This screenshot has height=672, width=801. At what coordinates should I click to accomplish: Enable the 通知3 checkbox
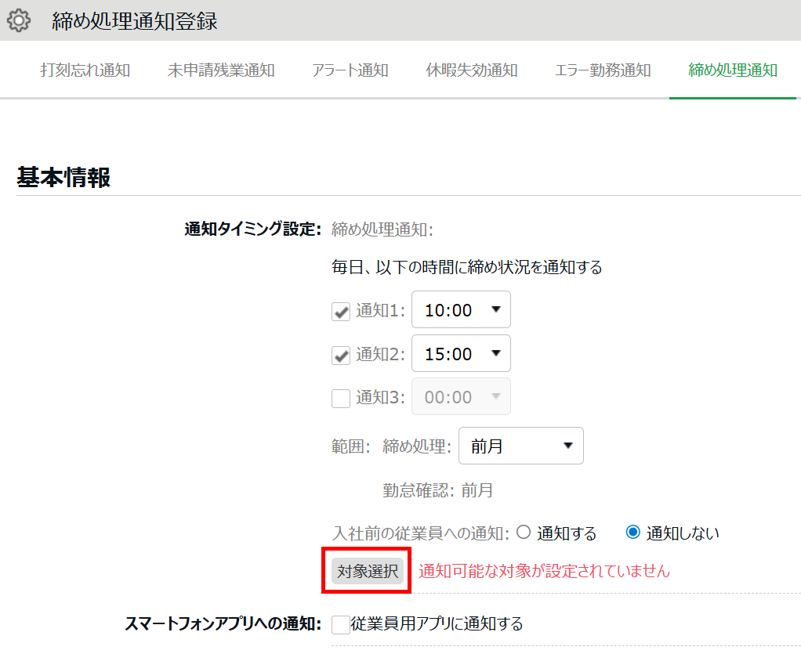coord(341,399)
